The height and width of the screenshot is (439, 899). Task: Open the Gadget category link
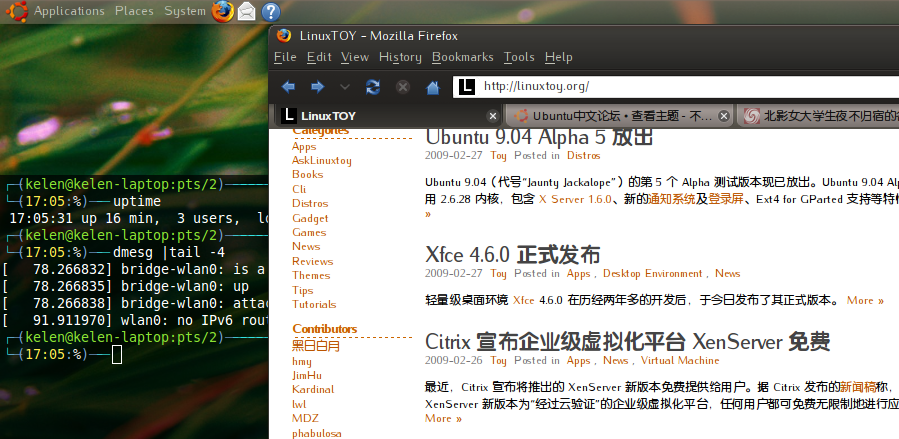point(310,218)
